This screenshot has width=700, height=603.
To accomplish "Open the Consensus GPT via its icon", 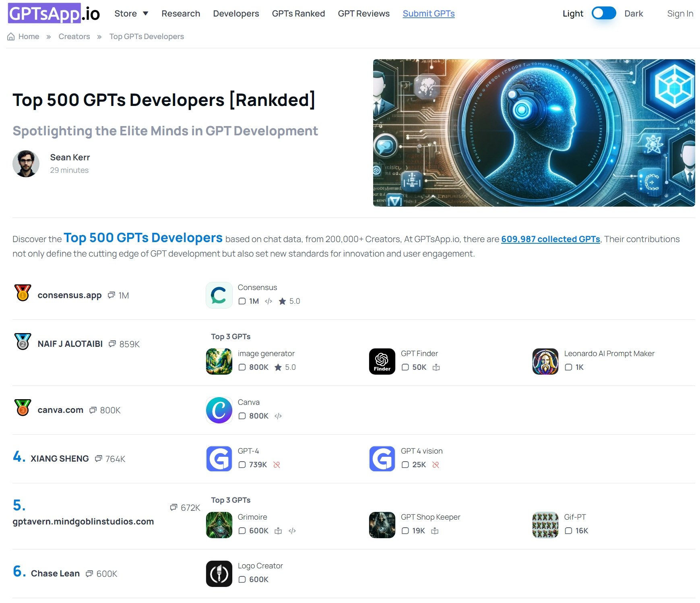I will 219,295.
